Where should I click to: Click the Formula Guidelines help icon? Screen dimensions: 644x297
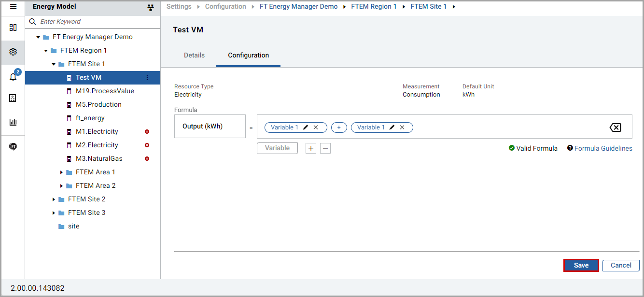pyautogui.click(x=570, y=148)
